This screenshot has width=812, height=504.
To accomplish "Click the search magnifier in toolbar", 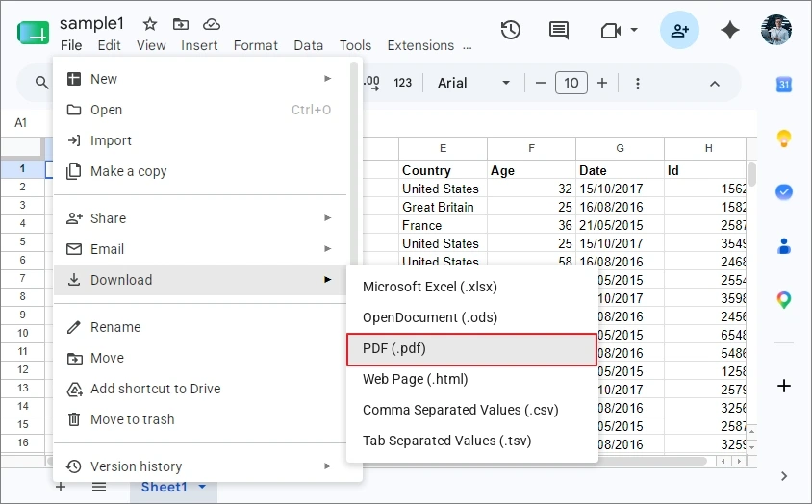I will coord(41,83).
